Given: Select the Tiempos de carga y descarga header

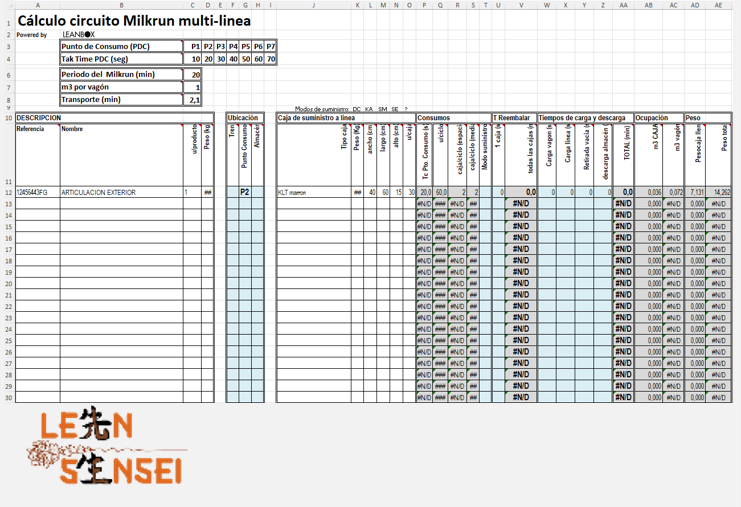Looking at the screenshot, I should click(x=585, y=118).
